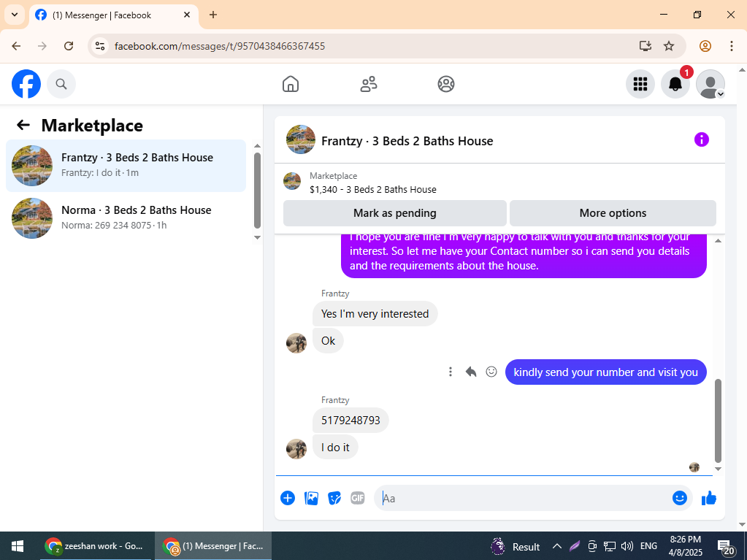Click the message input field
The width and height of the screenshot is (747, 560).
click(x=524, y=498)
